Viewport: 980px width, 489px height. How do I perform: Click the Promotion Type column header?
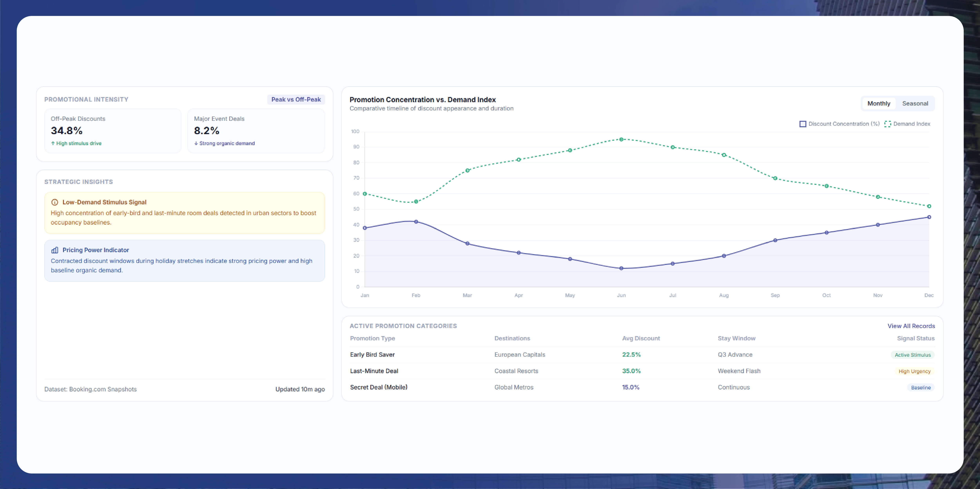[x=373, y=338]
